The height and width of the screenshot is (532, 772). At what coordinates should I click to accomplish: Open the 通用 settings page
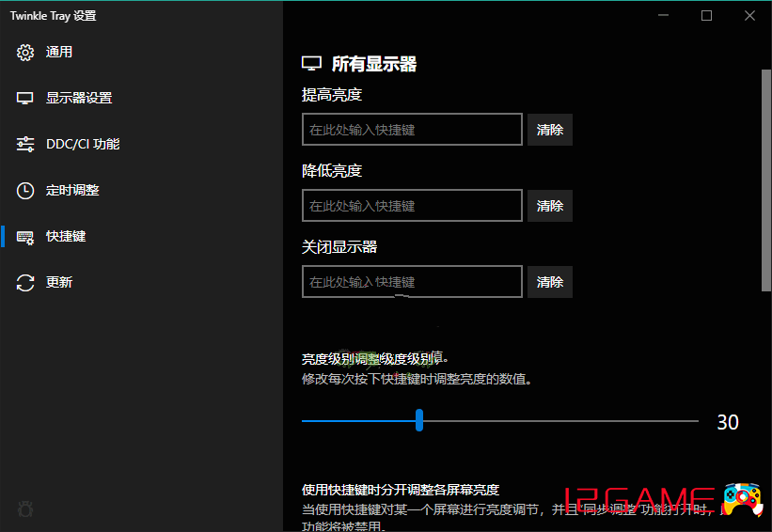[141, 53]
